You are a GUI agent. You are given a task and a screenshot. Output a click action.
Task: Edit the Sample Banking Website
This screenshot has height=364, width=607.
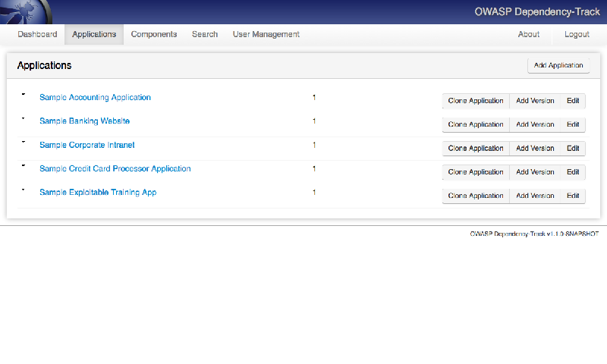click(573, 124)
